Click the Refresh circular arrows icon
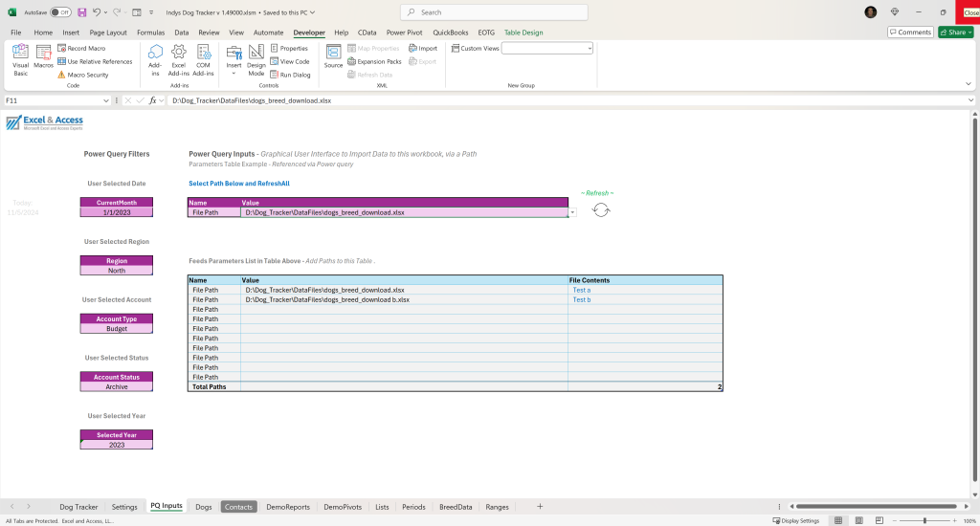Viewport: 980px width, 526px height. click(601, 209)
